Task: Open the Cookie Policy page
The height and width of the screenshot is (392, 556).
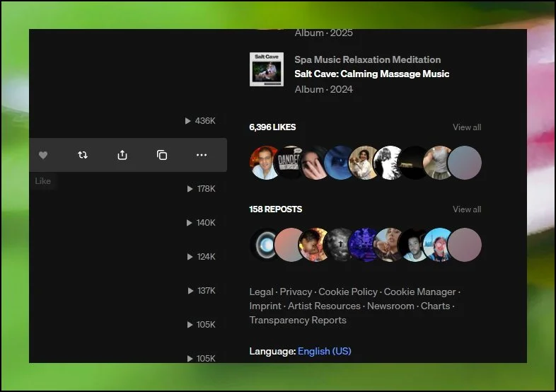Action: tap(348, 292)
